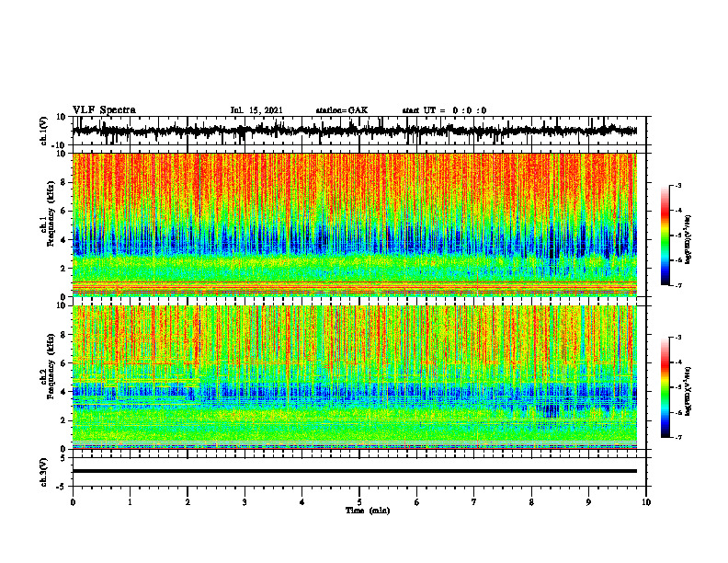
Task: Click the 4 tick on the time axis
Action: tap(302, 502)
